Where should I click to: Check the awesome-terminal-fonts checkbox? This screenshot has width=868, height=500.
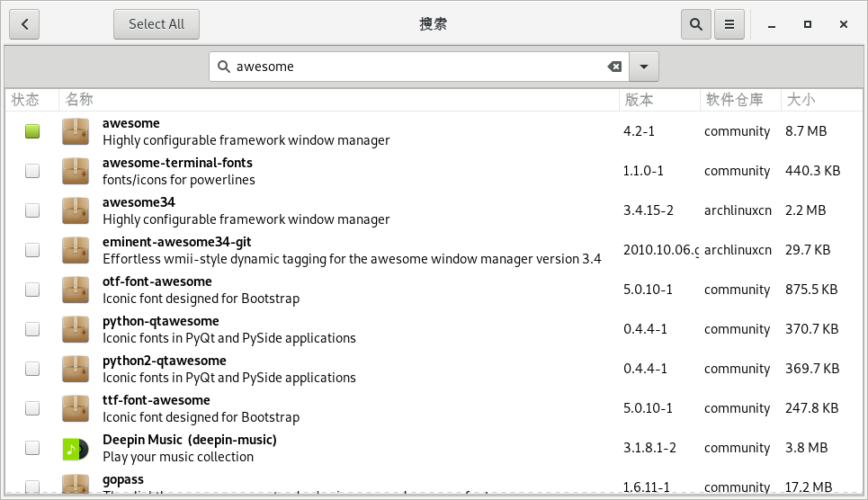coord(32,171)
